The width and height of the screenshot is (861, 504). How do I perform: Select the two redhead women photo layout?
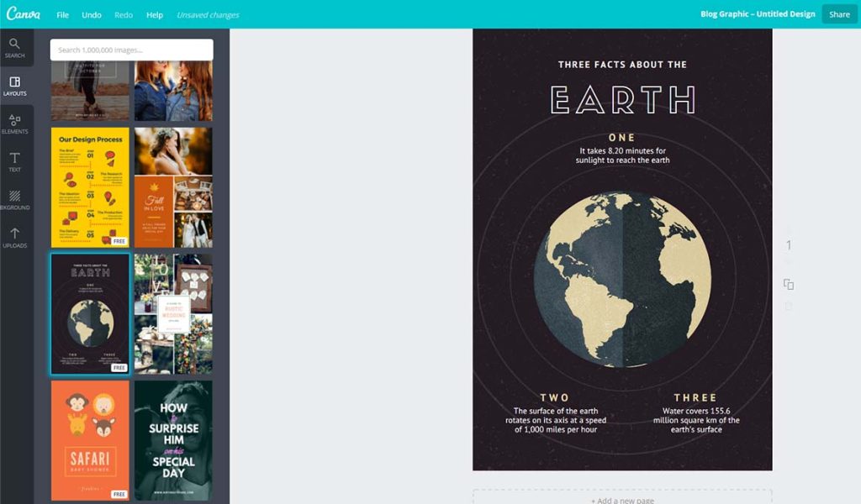click(173, 91)
